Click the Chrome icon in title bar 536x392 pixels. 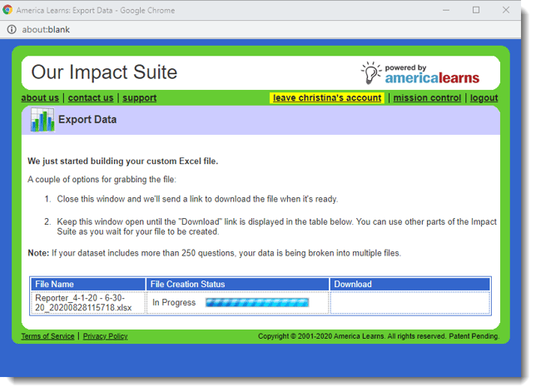(x=7, y=10)
